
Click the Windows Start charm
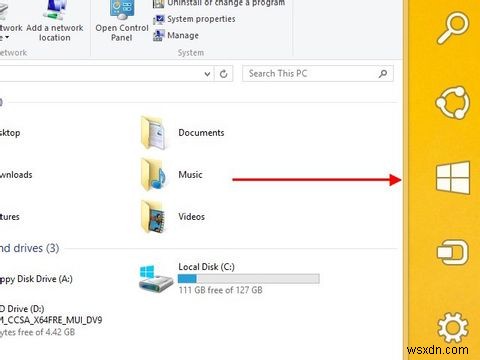pos(453,178)
